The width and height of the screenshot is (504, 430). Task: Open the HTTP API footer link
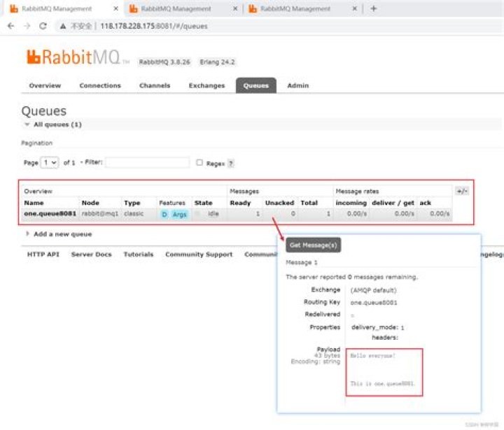pos(43,255)
